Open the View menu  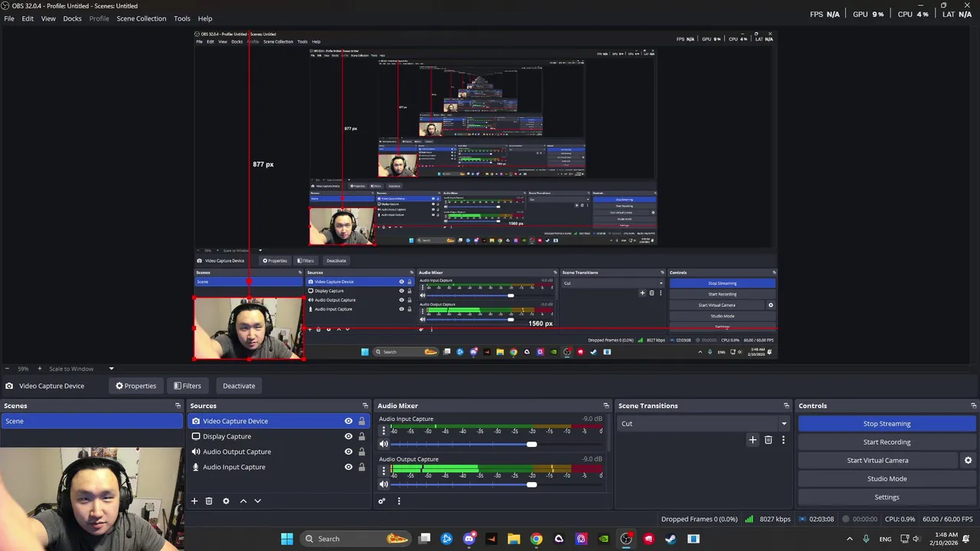pyautogui.click(x=48, y=18)
